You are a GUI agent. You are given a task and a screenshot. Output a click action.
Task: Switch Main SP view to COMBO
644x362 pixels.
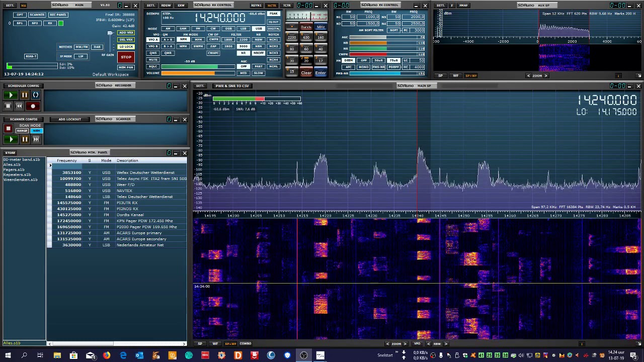pos(246,344)
